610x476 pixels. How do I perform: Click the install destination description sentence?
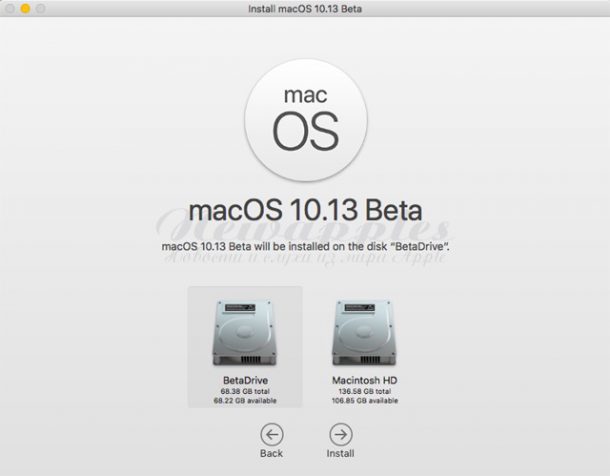click(305, 245)
